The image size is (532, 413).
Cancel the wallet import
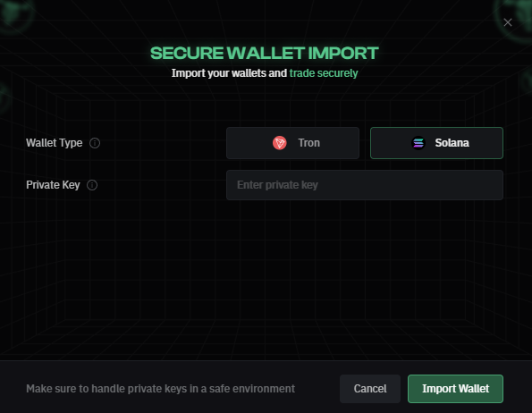coord(370,389)
